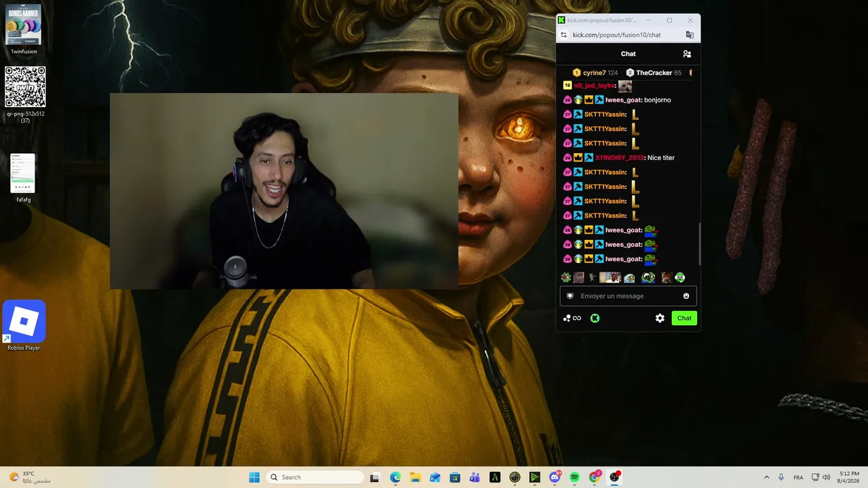Click the chat identity badge in message box
The width and height of the screenshot is (868, 488).
click(x=570, y=296)
